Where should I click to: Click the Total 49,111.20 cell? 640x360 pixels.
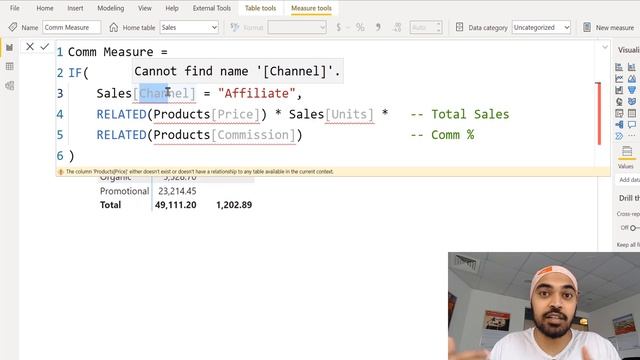[176, 205]
